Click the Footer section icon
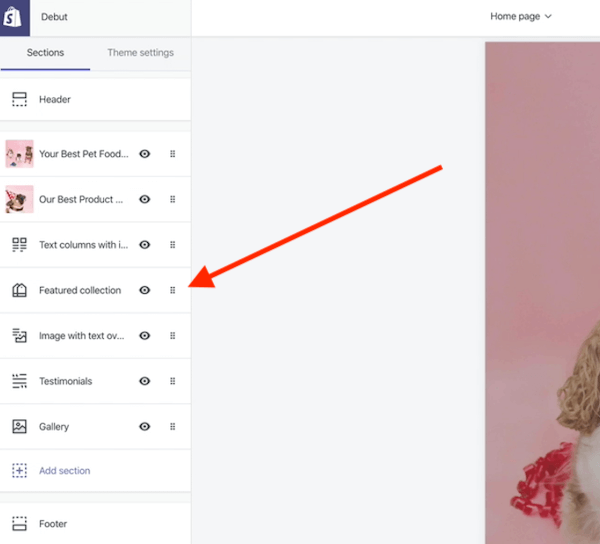 point(19,524)
